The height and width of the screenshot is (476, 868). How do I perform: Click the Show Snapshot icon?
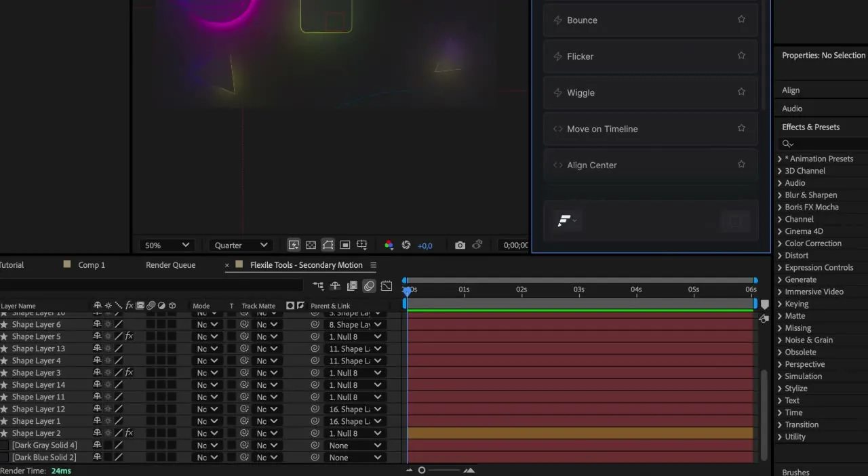[x=477, y=245]
